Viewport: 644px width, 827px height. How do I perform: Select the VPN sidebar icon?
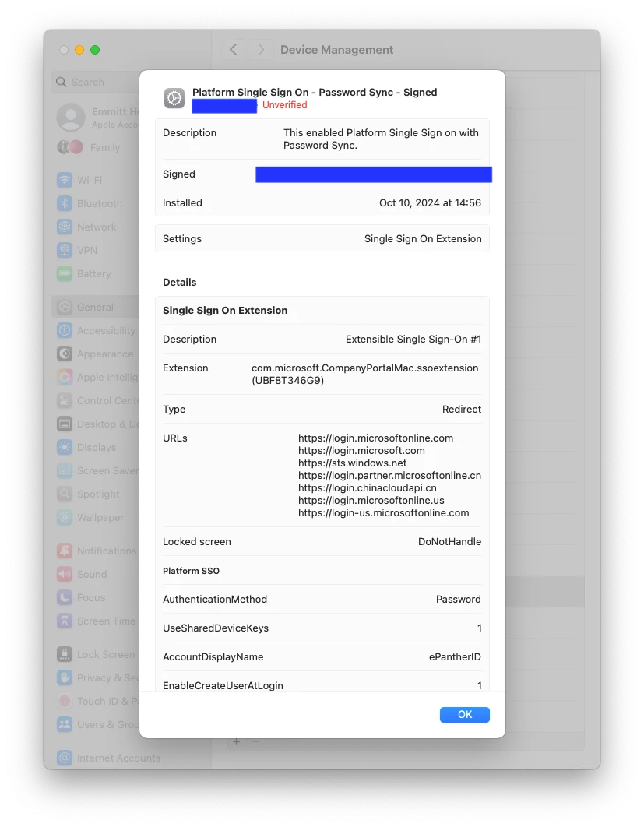point(65,250)
